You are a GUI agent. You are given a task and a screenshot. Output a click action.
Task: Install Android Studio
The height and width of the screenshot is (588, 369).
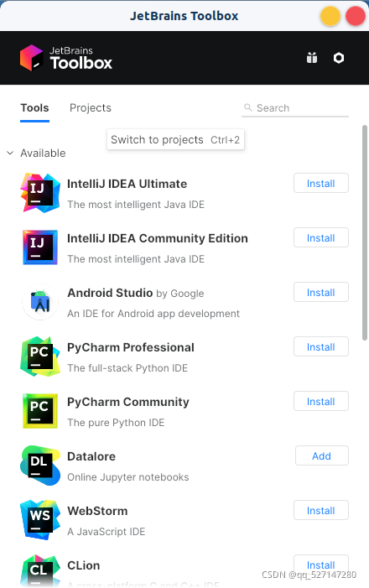coord(321,293)
